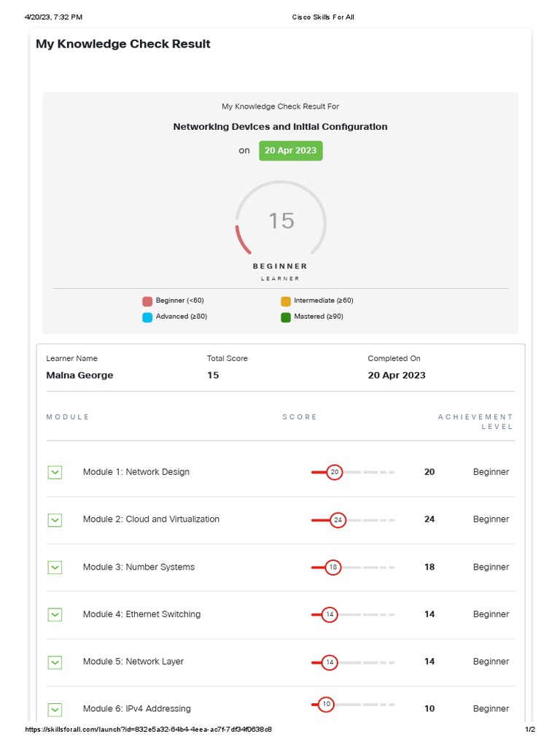The height and width of the screenshot is (747, 560).
Task: Click the Module 4: Ethernet Switching title
Action: (x=141, y=614)
